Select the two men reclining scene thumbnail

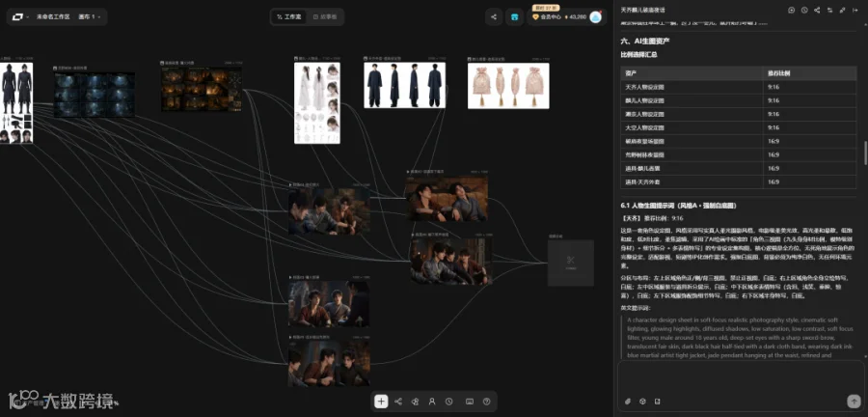447,199
